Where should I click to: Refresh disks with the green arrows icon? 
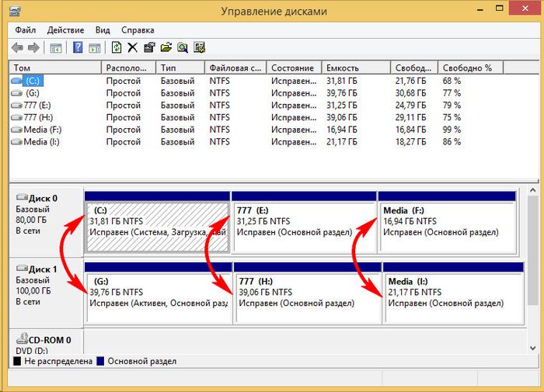(x=117, y=47)
